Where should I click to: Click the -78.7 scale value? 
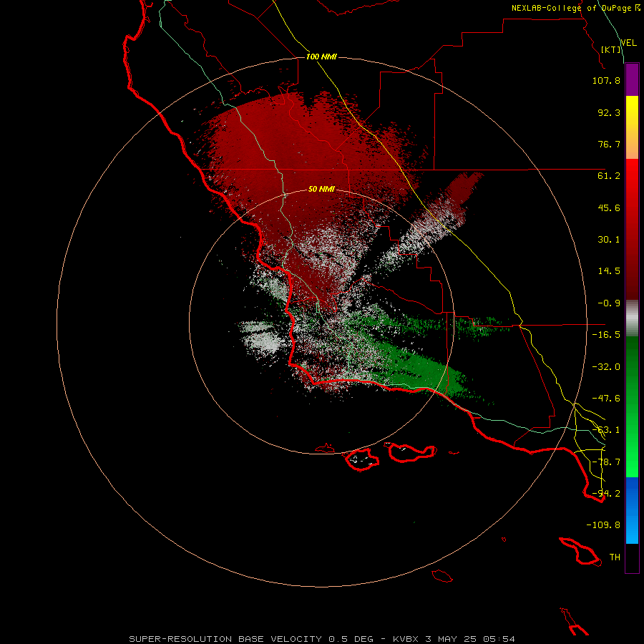606,462
